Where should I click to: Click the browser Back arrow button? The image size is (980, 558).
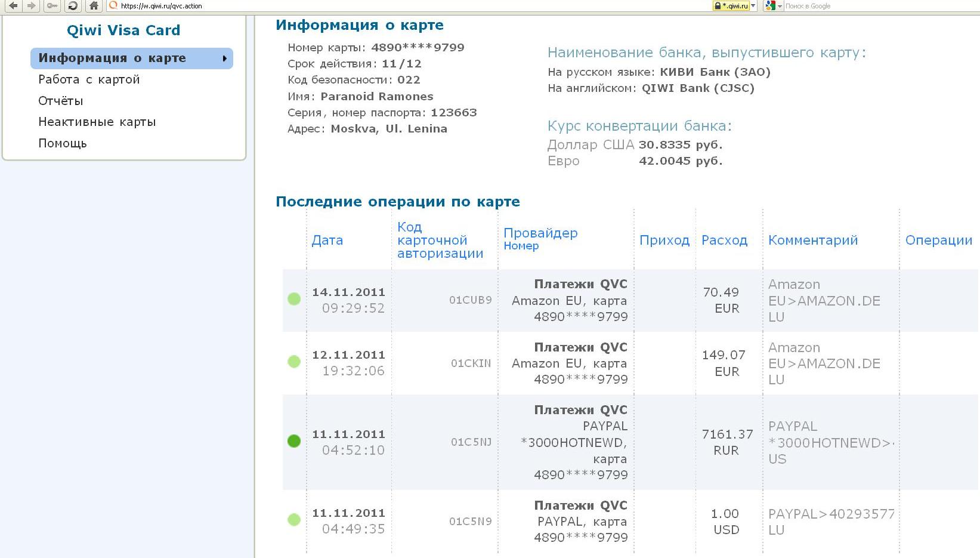point(13,6)
